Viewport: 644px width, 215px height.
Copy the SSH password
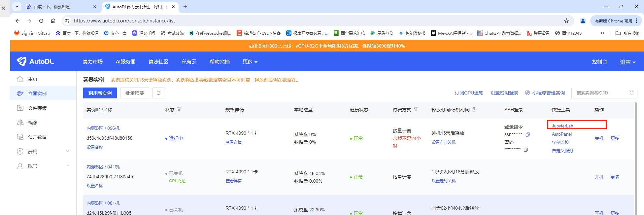(526, 150)
